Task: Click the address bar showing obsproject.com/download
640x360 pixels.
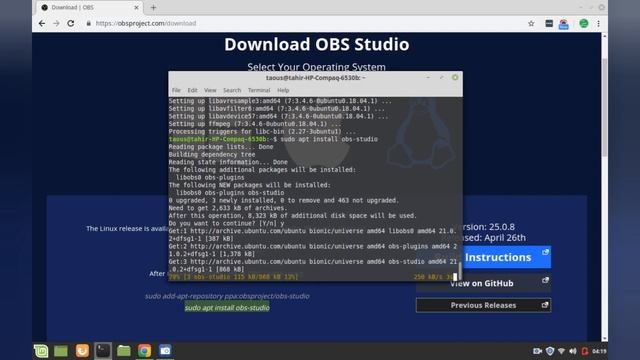Action: point(146,24)
